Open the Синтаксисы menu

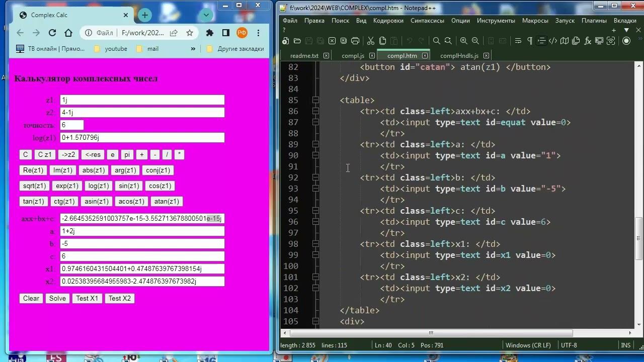(x=427, y=21)
